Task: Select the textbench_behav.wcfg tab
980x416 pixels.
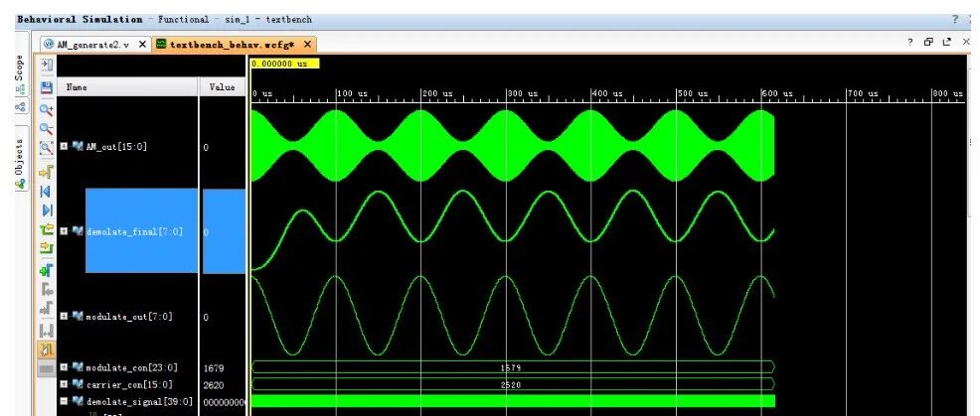Action: [234, 45]
